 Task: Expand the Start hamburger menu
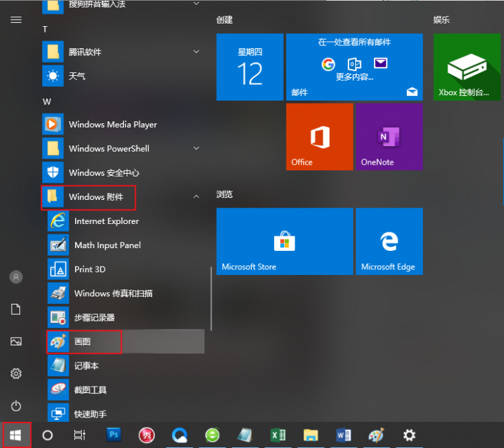[16, 20]
